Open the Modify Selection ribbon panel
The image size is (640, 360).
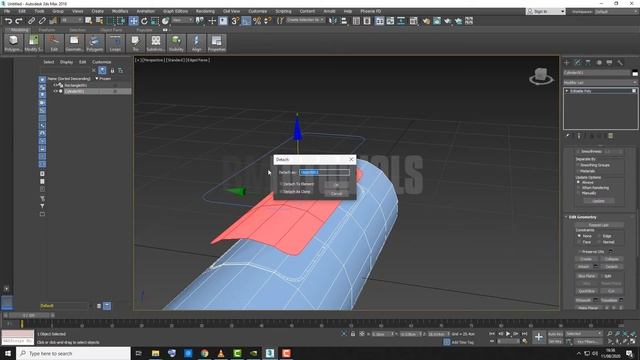point(33,43)
